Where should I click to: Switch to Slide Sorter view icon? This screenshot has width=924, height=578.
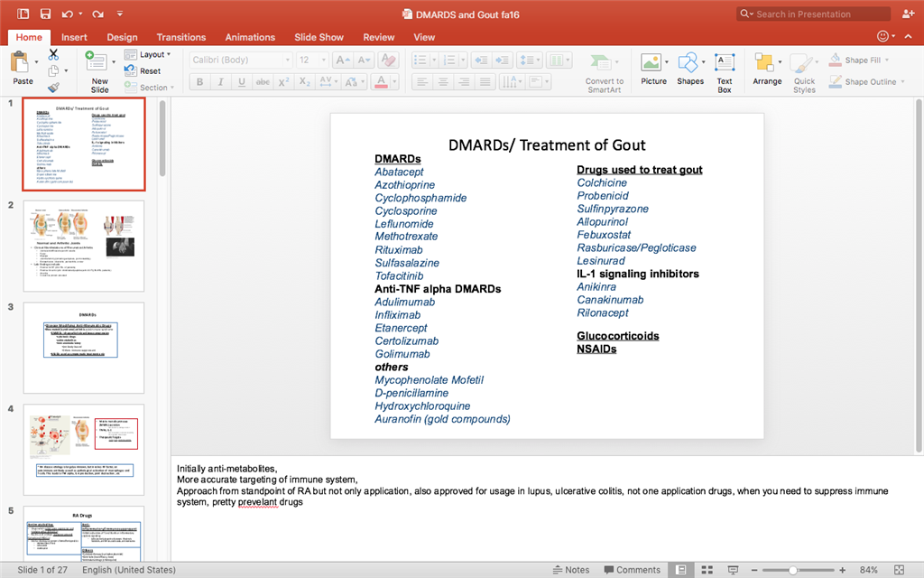pos(707,570)
